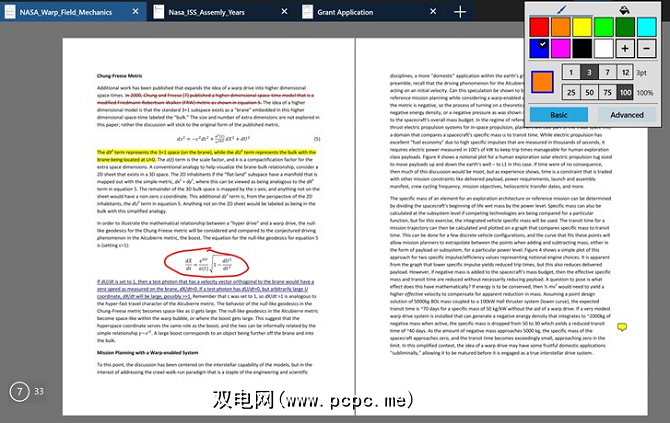This screenshot has height=423, width=670.
Task: Click the current orange color preview box
Action: tap(543, 82)
